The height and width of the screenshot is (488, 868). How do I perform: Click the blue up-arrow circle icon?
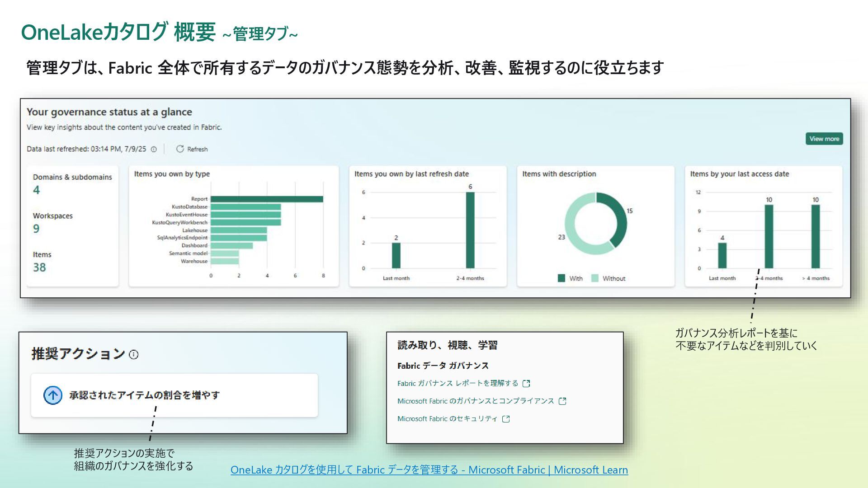tap(53, 395)
